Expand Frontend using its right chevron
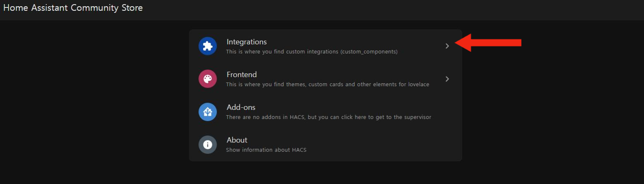 tap(447, 79)
